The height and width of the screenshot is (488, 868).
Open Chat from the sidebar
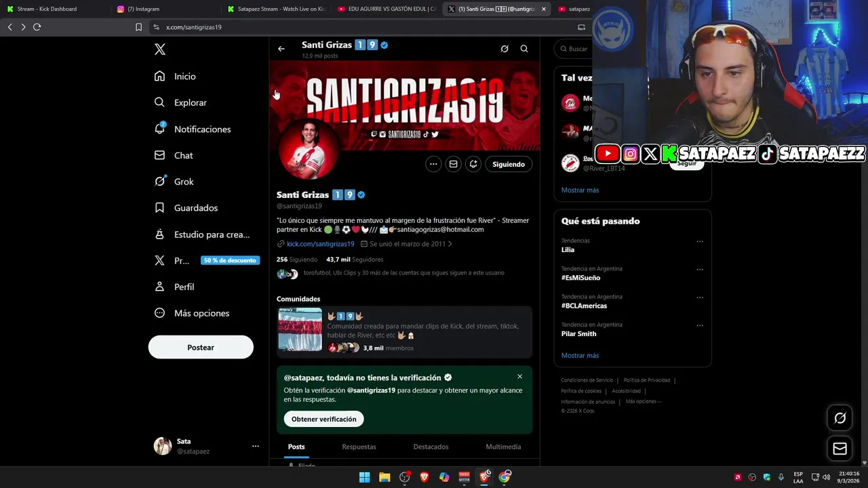(x=174, y=155)
